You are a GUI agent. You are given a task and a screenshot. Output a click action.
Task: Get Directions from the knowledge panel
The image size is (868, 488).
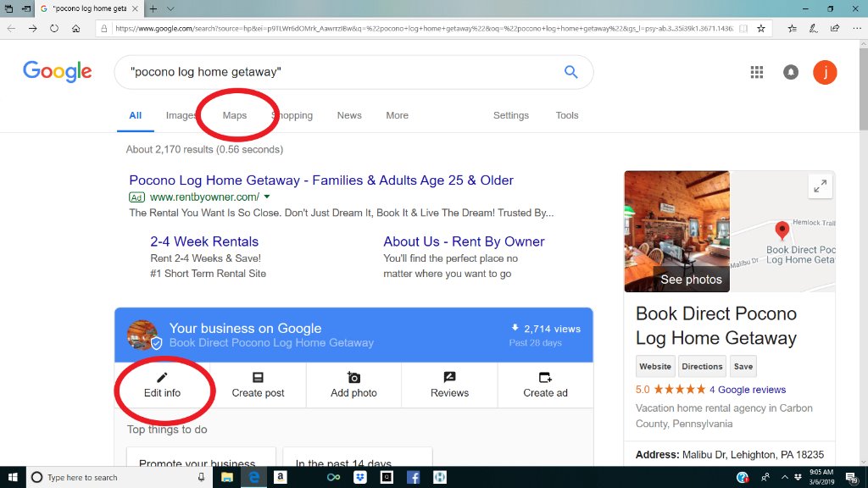702,366
